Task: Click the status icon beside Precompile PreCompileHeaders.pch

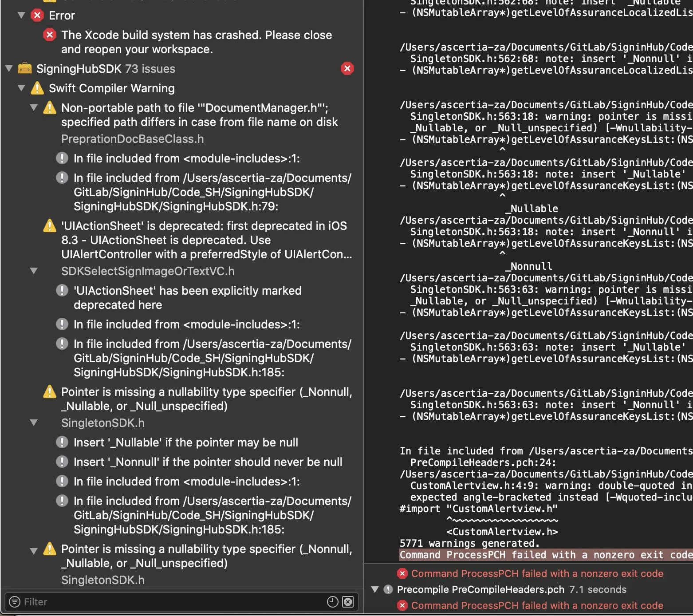Action: click(x=388, y=589)
